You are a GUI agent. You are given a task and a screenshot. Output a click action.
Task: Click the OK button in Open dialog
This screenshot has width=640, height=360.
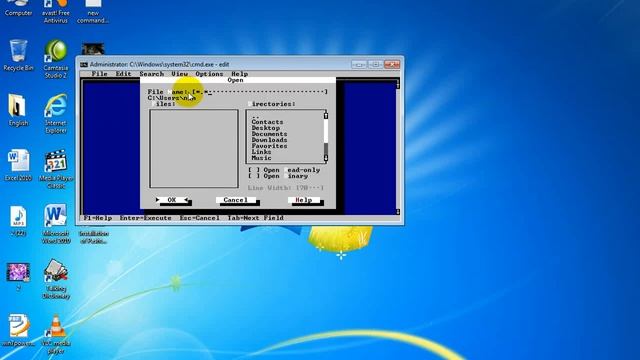pos(172,200)
